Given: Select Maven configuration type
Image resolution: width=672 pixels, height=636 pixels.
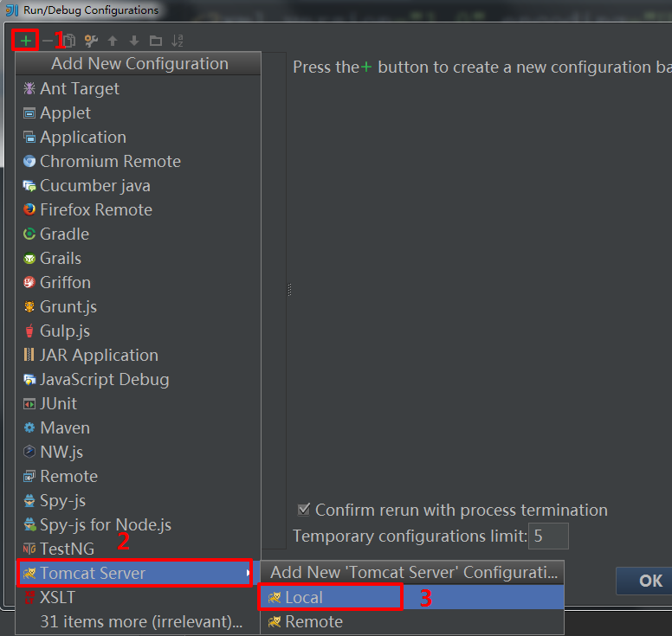Looking at the screenshot, I should point(138,427).
